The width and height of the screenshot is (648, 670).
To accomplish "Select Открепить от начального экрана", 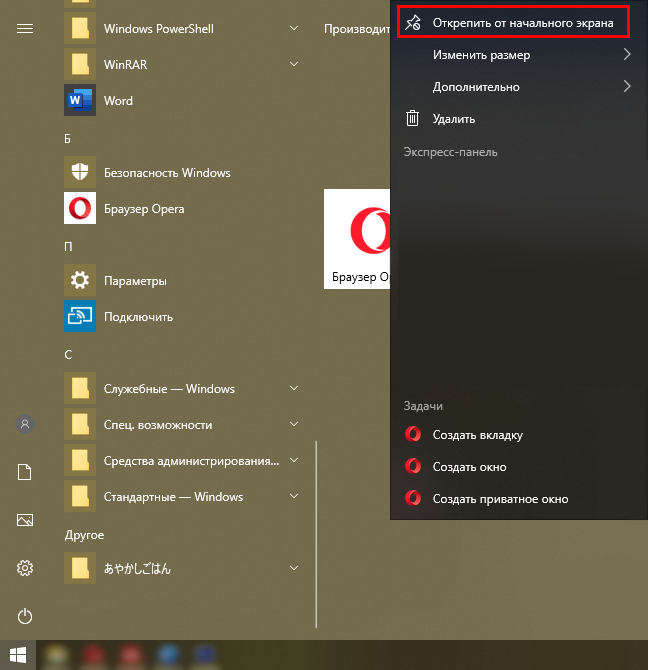I will [x=513, y=21].
